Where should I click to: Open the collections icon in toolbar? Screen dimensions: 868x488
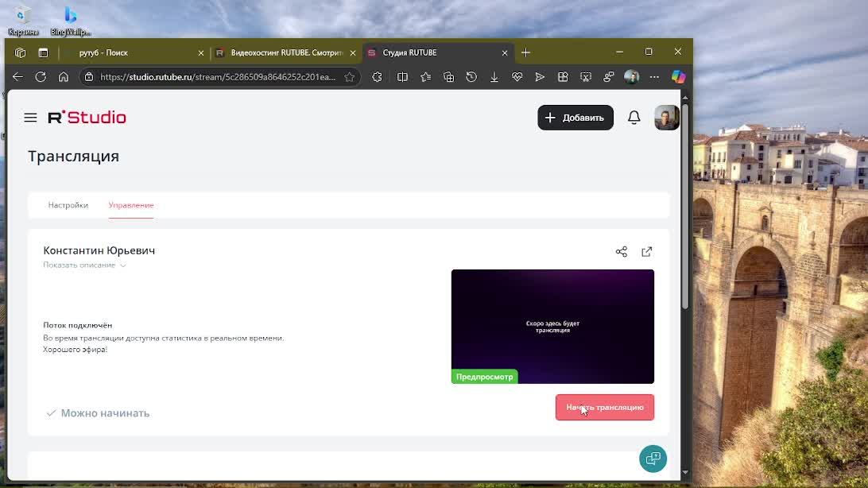(448, 77)
